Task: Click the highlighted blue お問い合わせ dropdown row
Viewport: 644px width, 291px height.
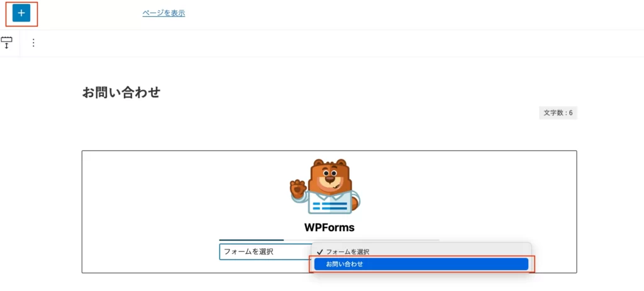Action: coord(421,265)
